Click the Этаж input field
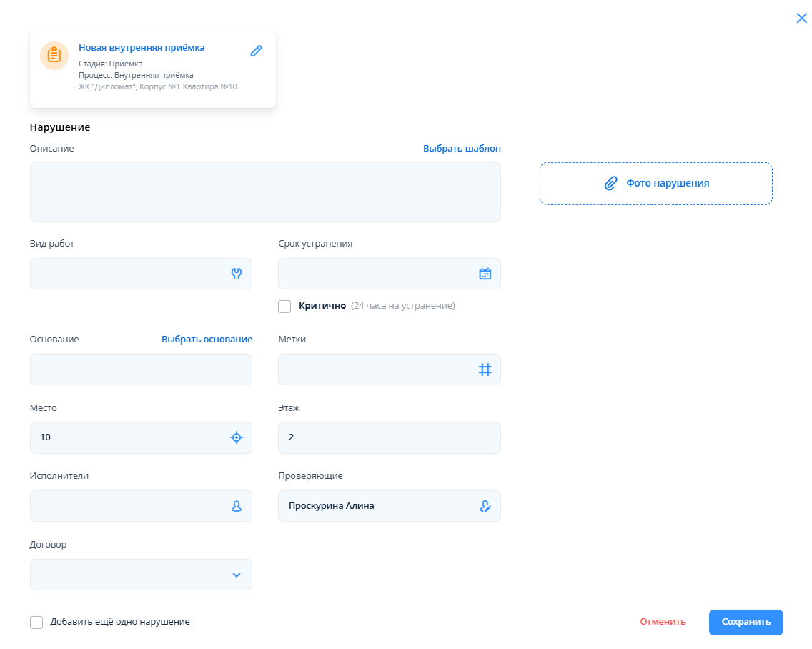The height and width of the screenshot is (649, 812). coord(389,437)
